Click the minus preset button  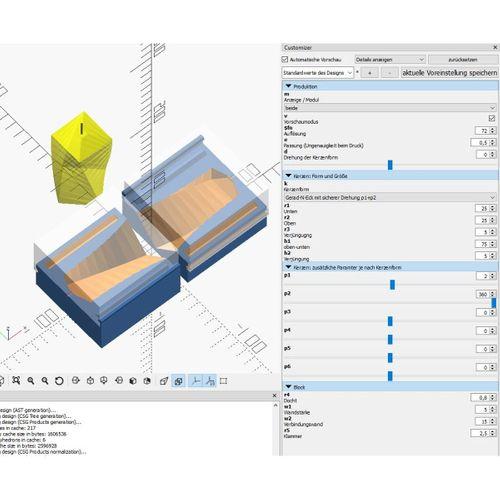tap(389, 73)
